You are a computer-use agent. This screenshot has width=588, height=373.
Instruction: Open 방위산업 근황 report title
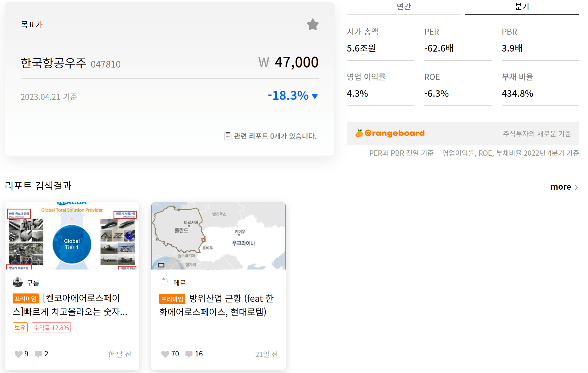(x=217, y=305)
